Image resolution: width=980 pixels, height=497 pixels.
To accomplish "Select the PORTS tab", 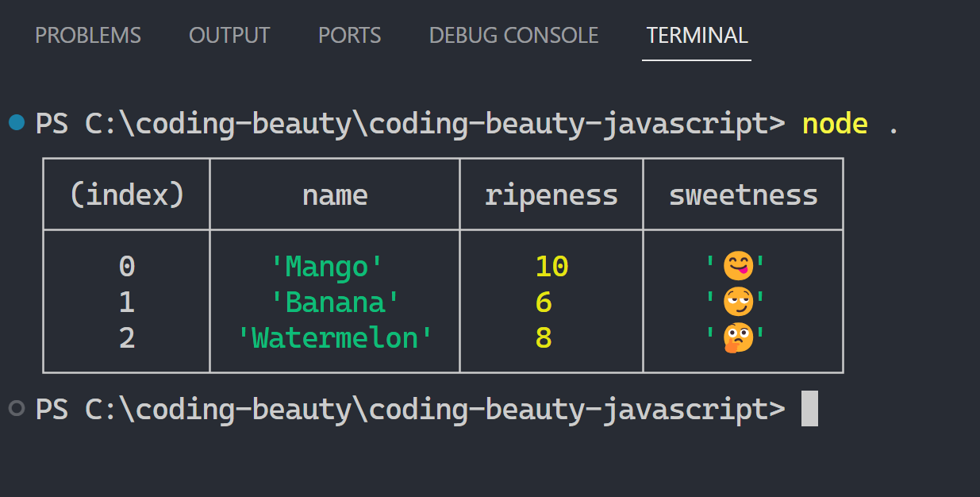I will pyautogui.click(x=349, y=36).
